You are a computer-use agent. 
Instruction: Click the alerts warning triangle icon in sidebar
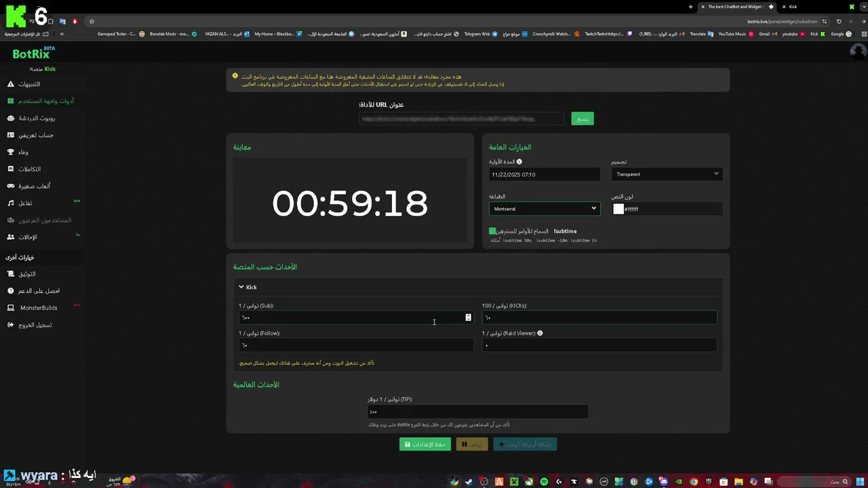point(10,84)
